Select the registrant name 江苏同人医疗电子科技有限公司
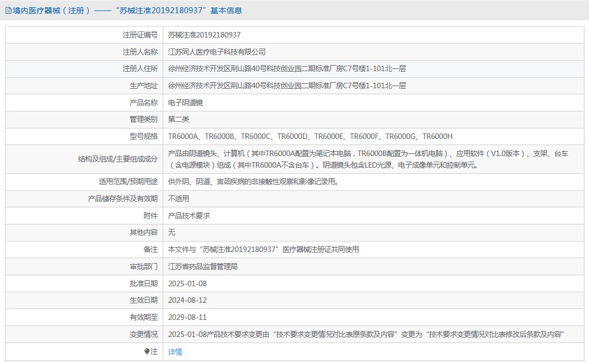Viewport: 589px width, 364px height. (x=217, y=52)
